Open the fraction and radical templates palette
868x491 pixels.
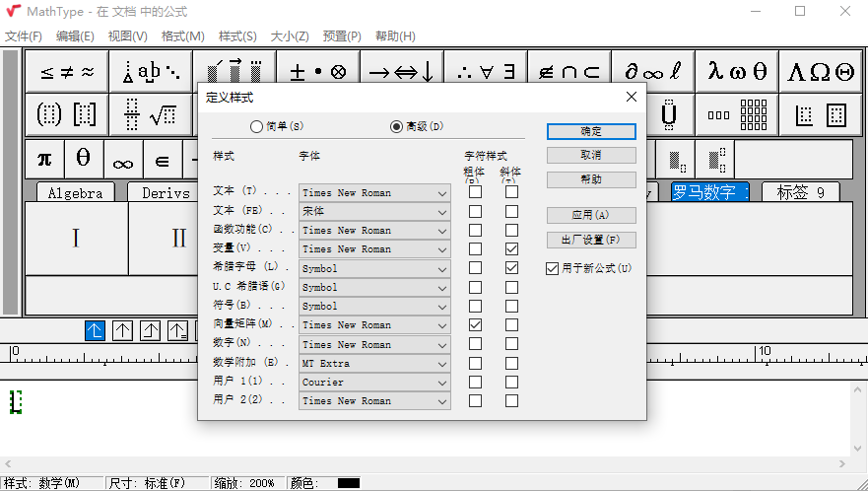click(x=151, y=114)
